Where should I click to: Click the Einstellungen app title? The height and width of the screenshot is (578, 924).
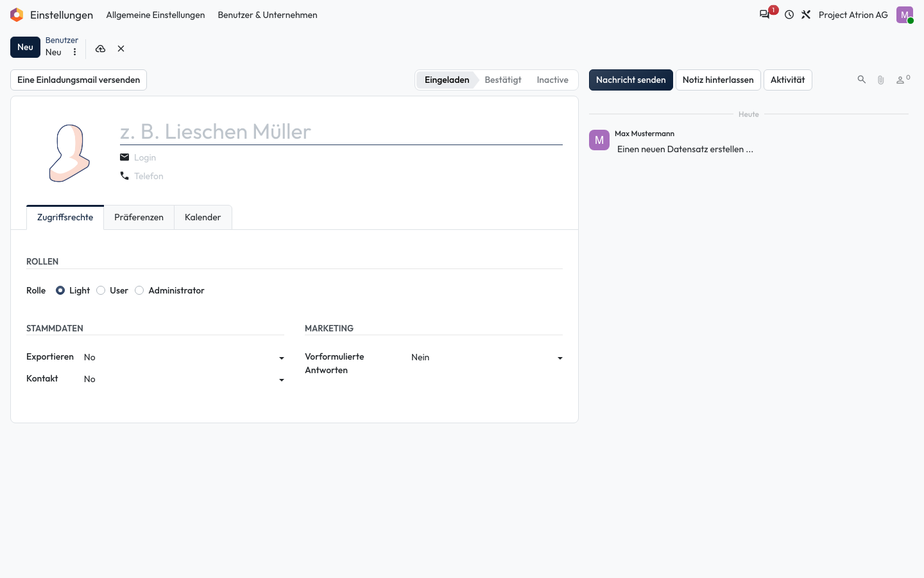62,15
